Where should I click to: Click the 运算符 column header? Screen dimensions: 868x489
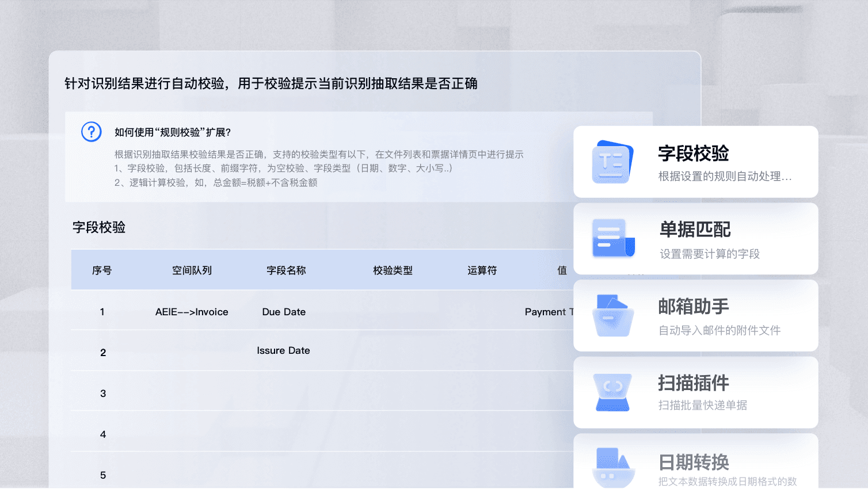point(482,270)
